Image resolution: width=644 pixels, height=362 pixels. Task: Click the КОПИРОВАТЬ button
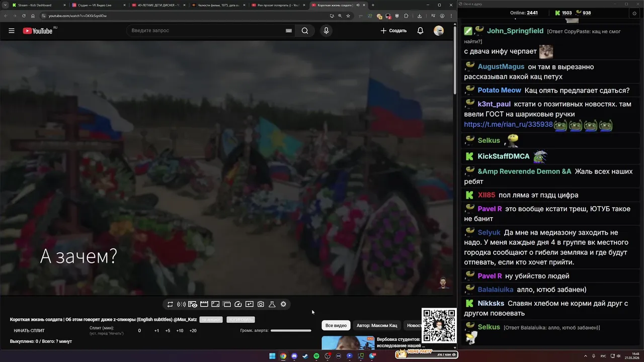click(x=240, y=320)
